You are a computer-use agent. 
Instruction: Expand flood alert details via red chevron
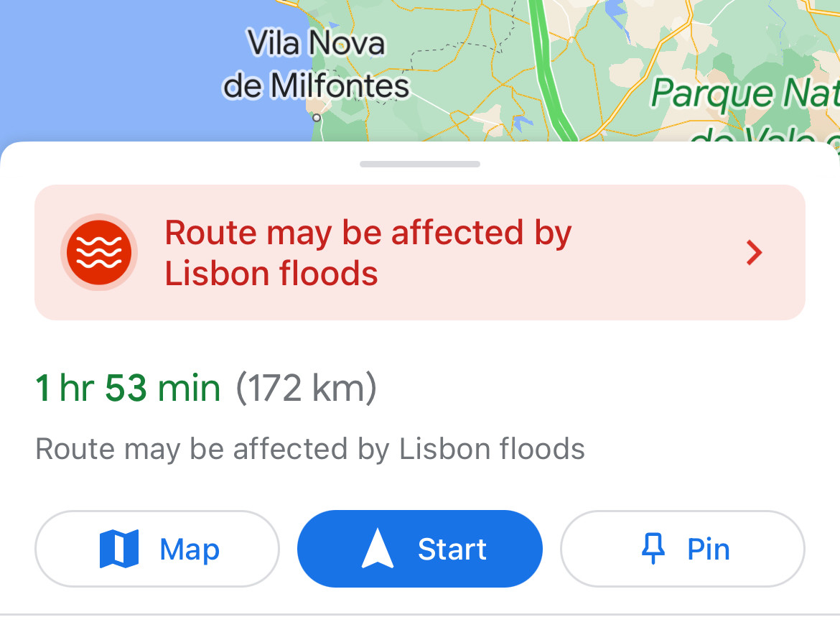point(753,253)
